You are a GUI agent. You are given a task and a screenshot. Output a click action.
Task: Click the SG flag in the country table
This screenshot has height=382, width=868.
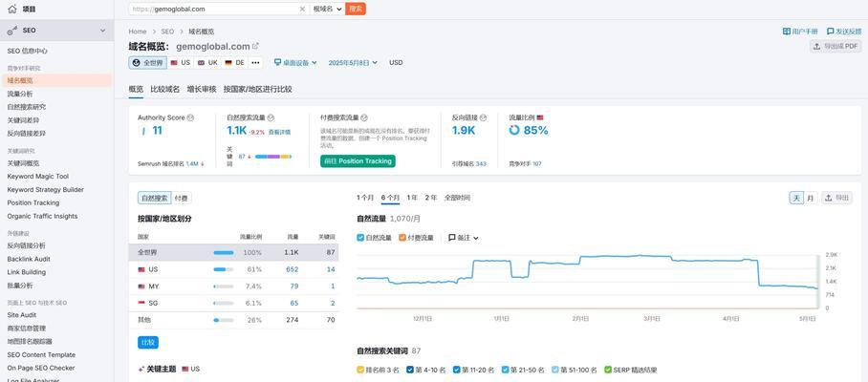[x=141, y=303]
